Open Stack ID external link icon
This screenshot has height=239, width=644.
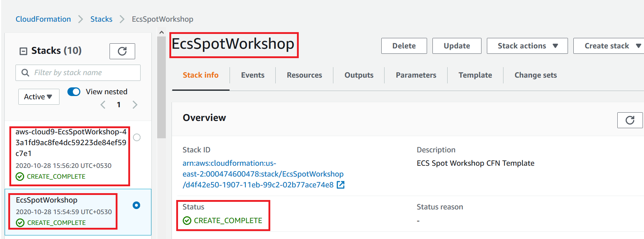pyautogui.click(x=341, y=185)
